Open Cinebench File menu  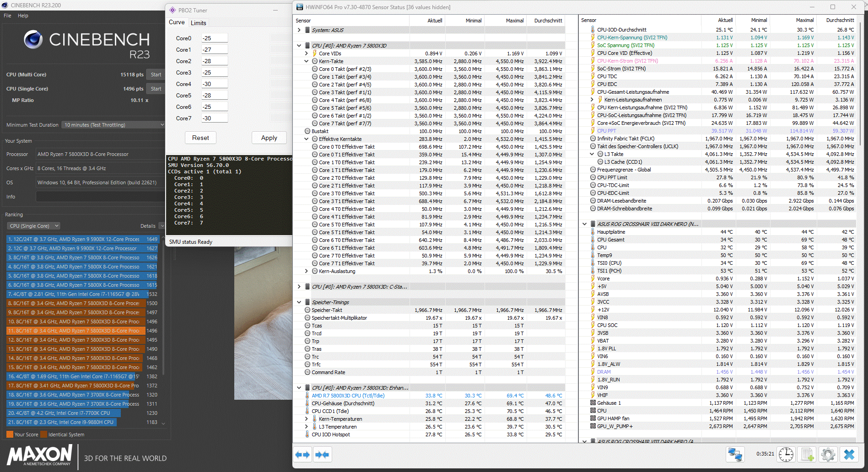[x=7, y=16]
